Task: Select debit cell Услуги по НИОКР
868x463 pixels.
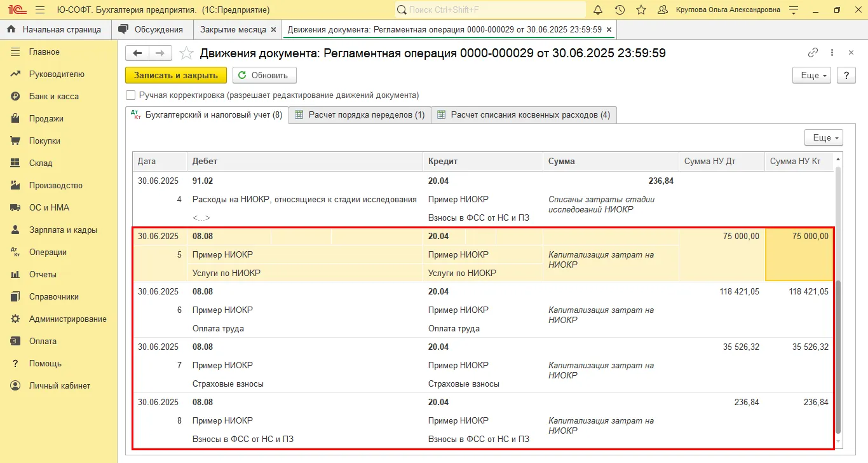Action: tap(226, 273)
